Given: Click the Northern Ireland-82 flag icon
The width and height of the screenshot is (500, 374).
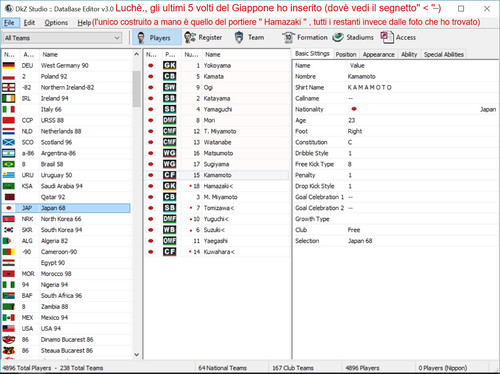Looking at the screenshot, I should coord(9,87).
